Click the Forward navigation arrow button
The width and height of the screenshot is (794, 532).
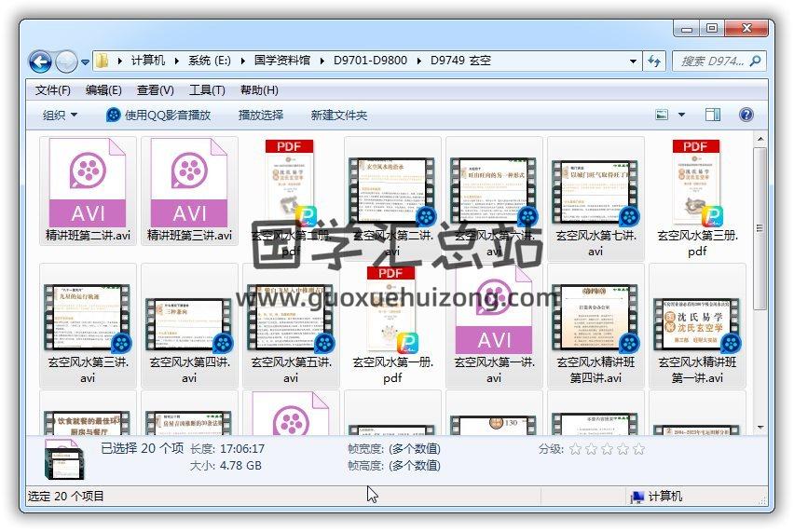point(66,61)
